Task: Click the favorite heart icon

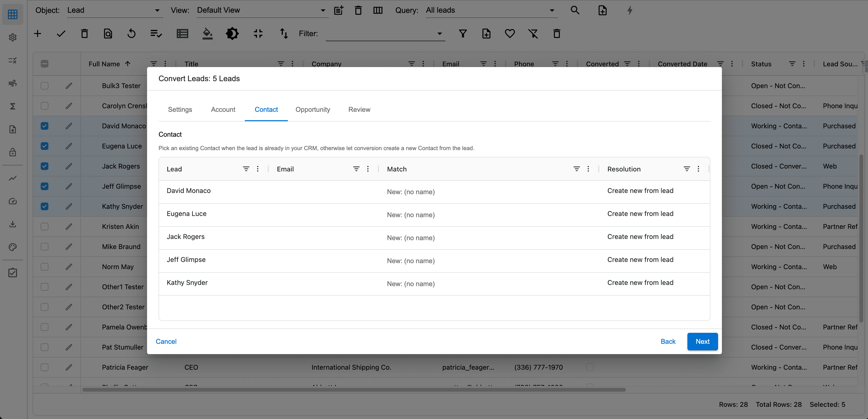Action: tap(509, 34)
